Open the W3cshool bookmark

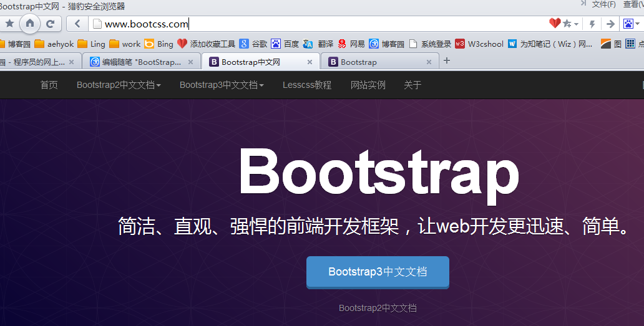pyautogui.click(x=479, y=44)
